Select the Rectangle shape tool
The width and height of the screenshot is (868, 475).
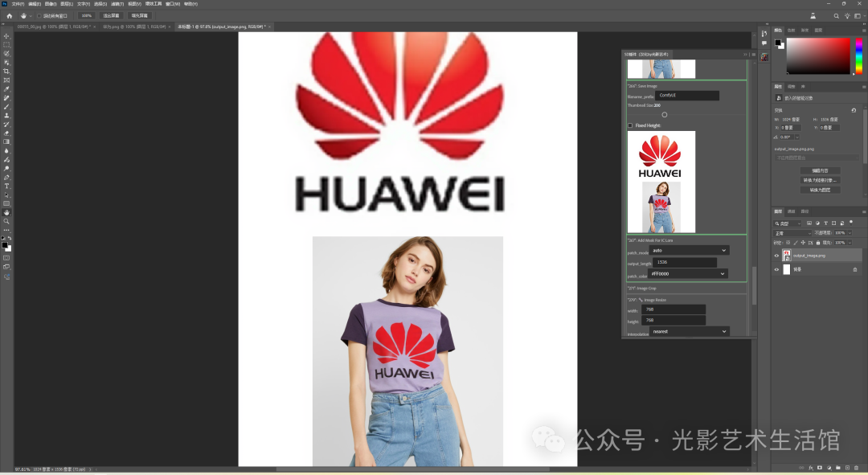(x=6, y=203)
